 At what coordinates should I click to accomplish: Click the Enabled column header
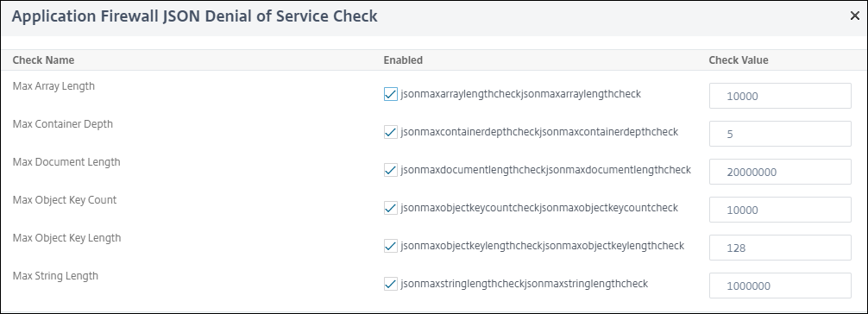click(403, 60)
